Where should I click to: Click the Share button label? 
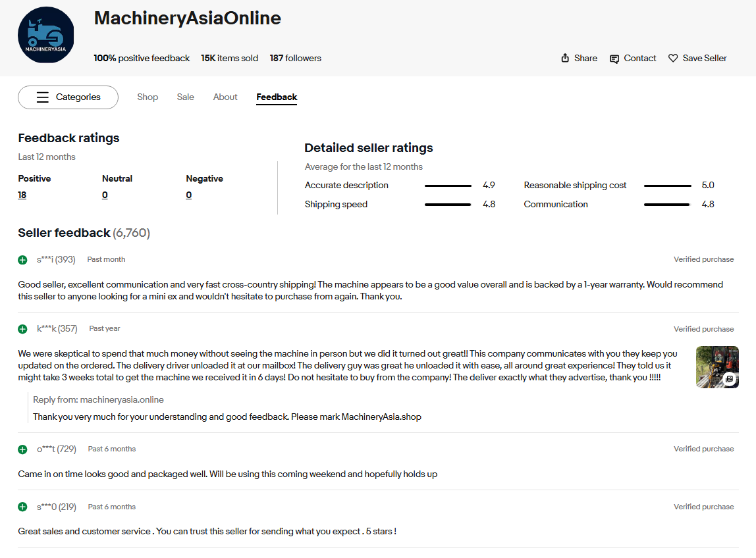[x=586, y=59]
